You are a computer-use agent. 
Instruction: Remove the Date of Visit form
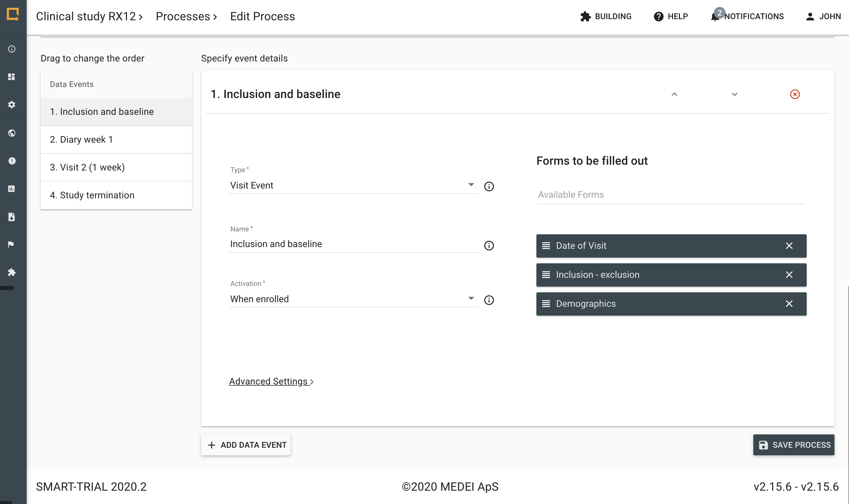click(789, 246)
